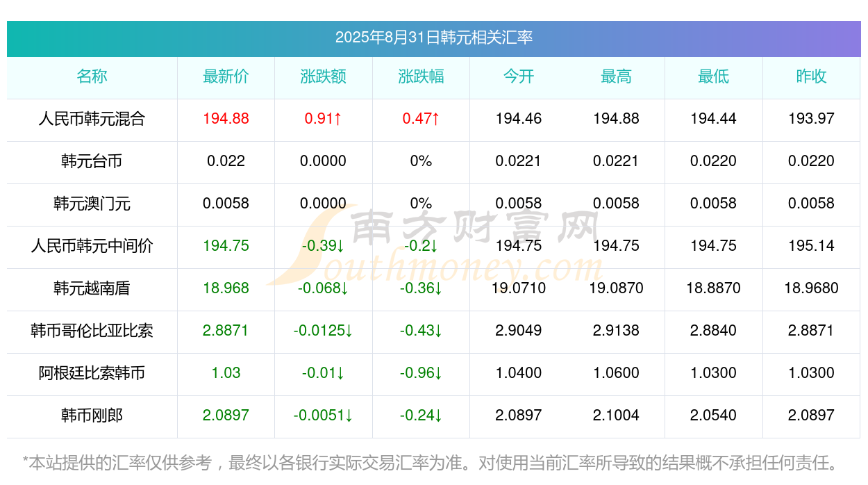Image resolution: width=868 pixels, height=485 pixels.
Task: Click the row name 人民币韩元中间价
Action: click(x=92, y=246)
